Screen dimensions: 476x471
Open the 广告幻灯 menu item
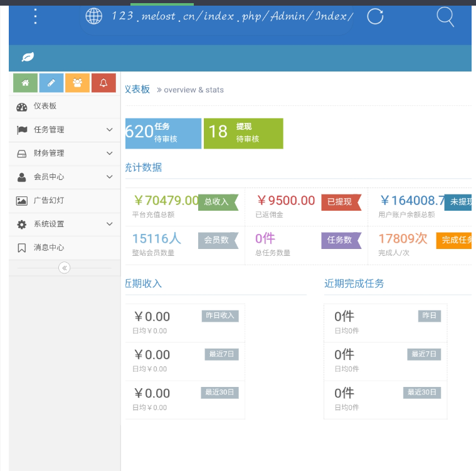coord(65,201)
